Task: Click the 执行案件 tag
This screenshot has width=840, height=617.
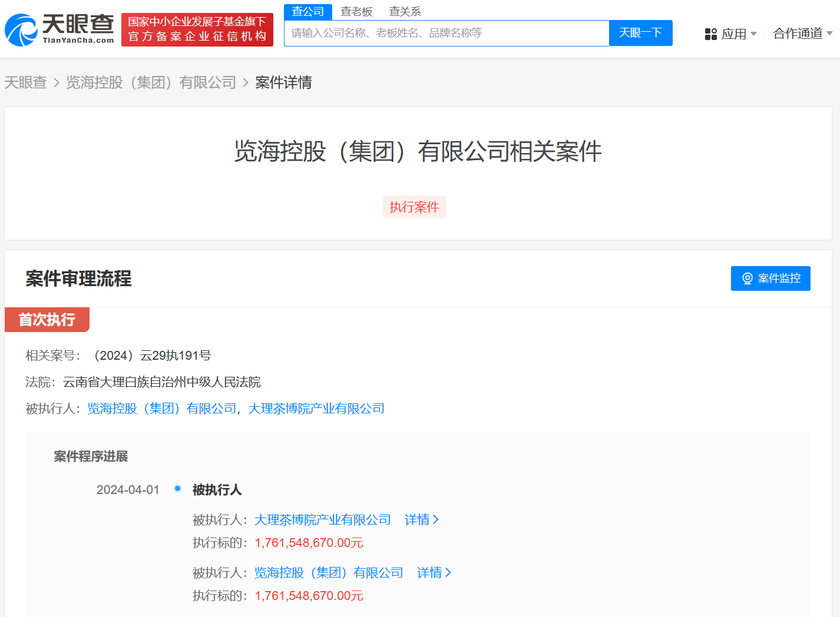Action: pyautogui.click(x=414, y=207)
